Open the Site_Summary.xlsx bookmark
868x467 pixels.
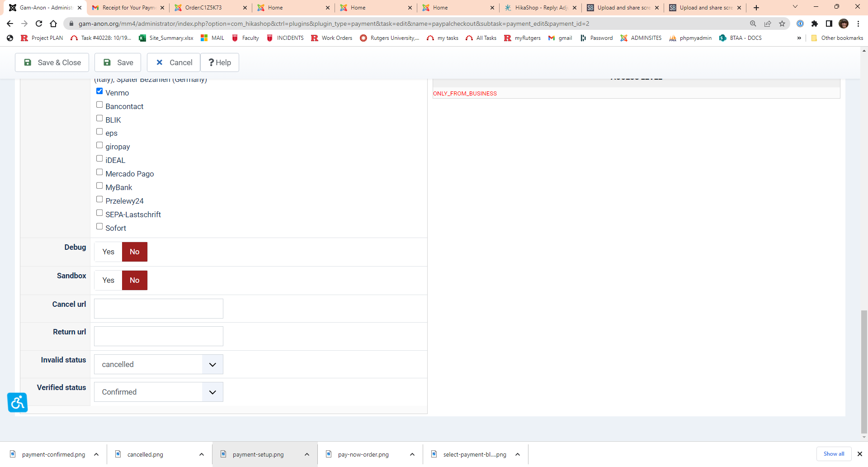(166, 38)
